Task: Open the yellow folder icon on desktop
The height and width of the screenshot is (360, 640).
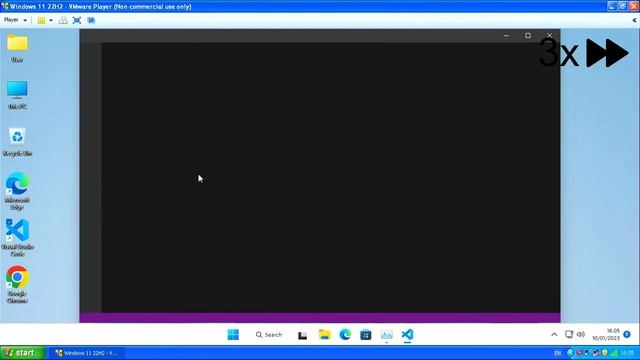Action: coord(17,48)
